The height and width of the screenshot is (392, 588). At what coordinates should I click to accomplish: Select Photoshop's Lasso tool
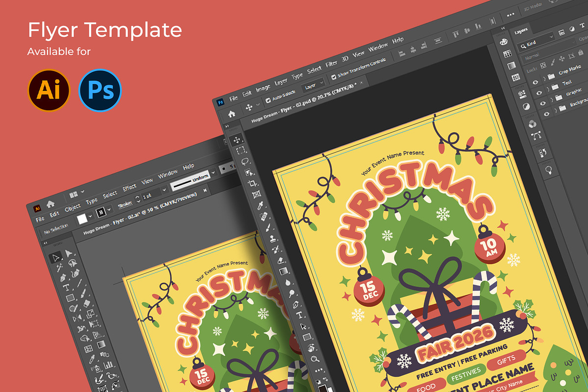point(245,161)
